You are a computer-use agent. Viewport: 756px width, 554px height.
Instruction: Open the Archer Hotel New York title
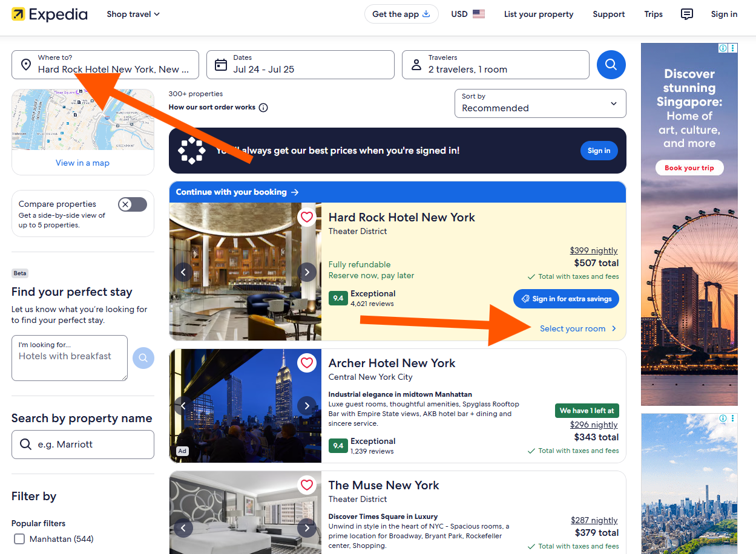tap(392, 363)
